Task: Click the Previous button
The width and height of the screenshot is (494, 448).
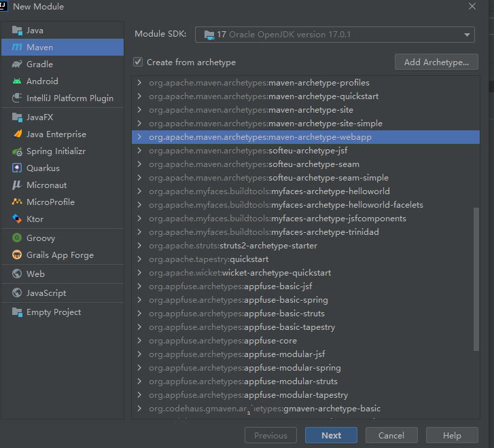Action: 270,435
